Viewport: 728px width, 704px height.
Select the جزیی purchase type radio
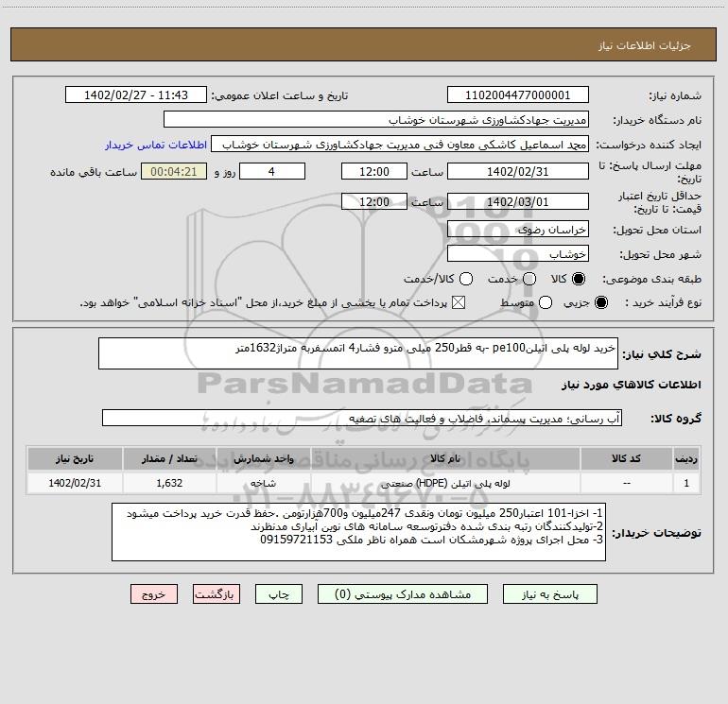point(600,302)
